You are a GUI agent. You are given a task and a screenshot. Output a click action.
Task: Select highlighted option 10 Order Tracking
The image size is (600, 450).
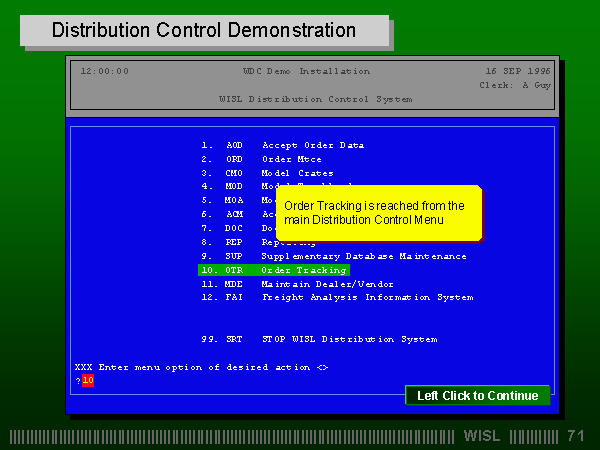pos(274,270)
